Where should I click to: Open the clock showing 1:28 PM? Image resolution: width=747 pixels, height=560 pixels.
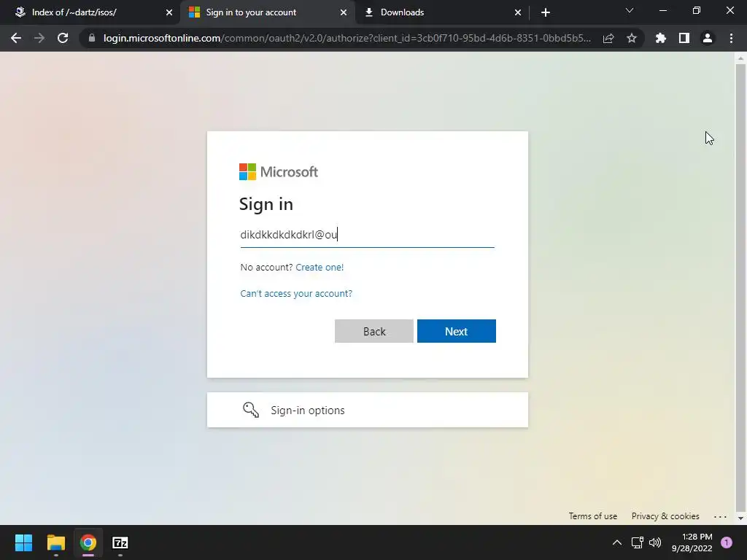692,542
